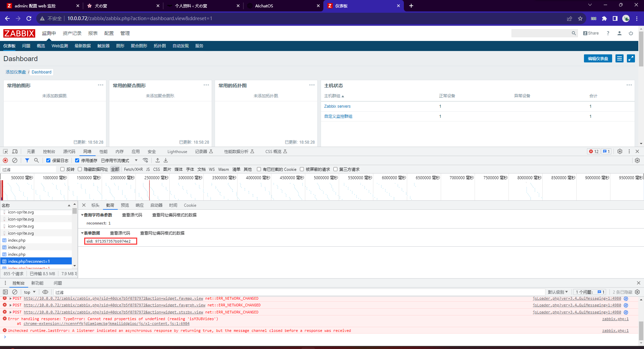Create live expression eye icon
Viewport: 644px width, 349px height.
tap(45, 292)
